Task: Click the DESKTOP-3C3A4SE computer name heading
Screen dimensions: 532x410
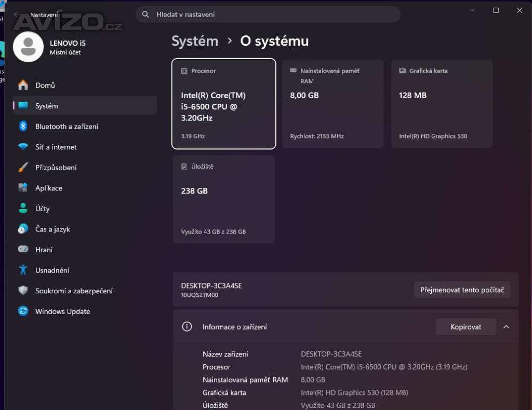Action: (211, 285)
